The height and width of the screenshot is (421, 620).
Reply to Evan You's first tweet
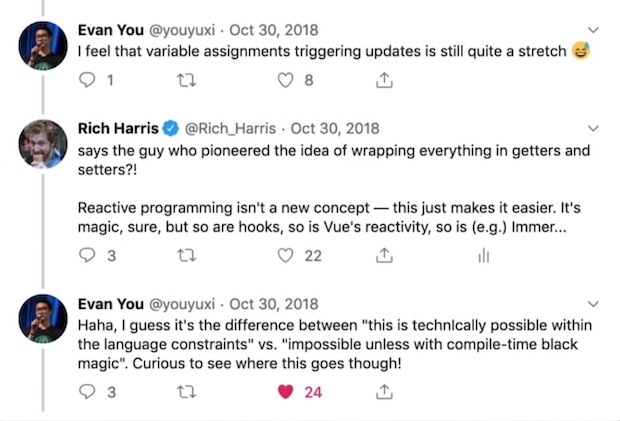pos(87,80)
